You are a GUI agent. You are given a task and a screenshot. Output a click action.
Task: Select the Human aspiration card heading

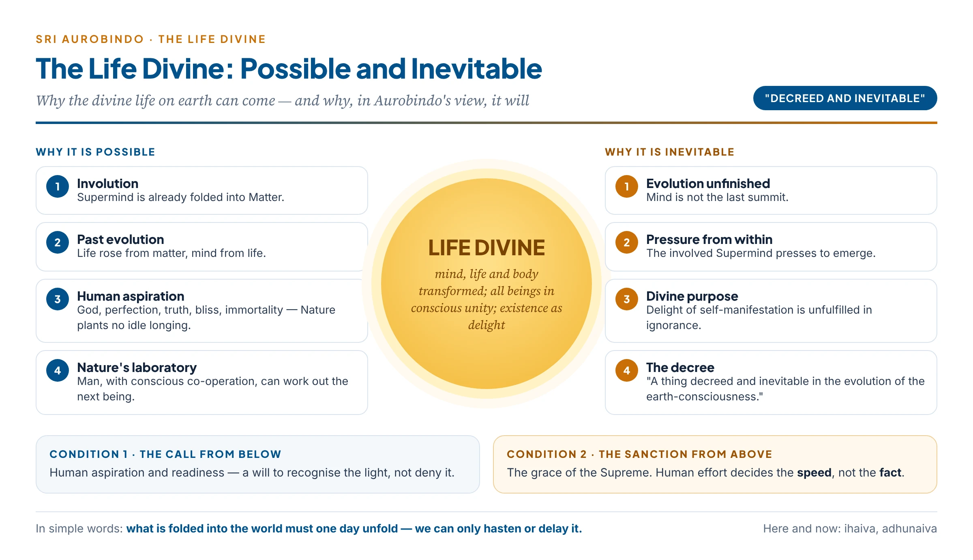coord(131,296)
